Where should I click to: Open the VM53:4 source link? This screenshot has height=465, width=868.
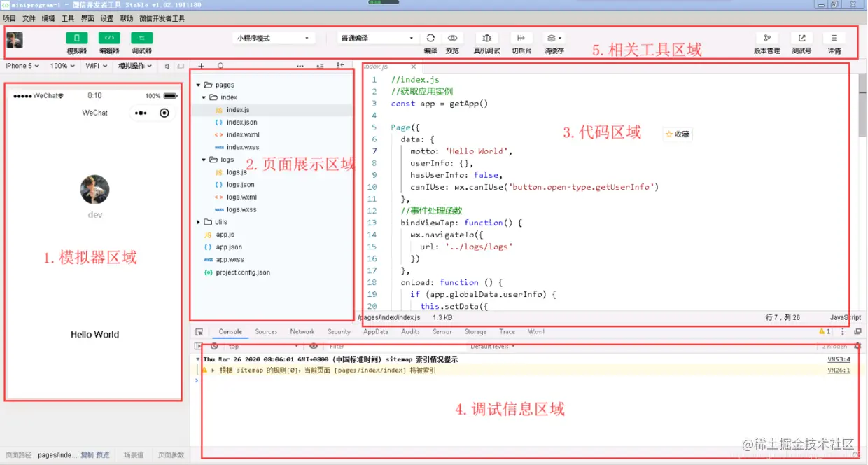click(x=839, y=359)
